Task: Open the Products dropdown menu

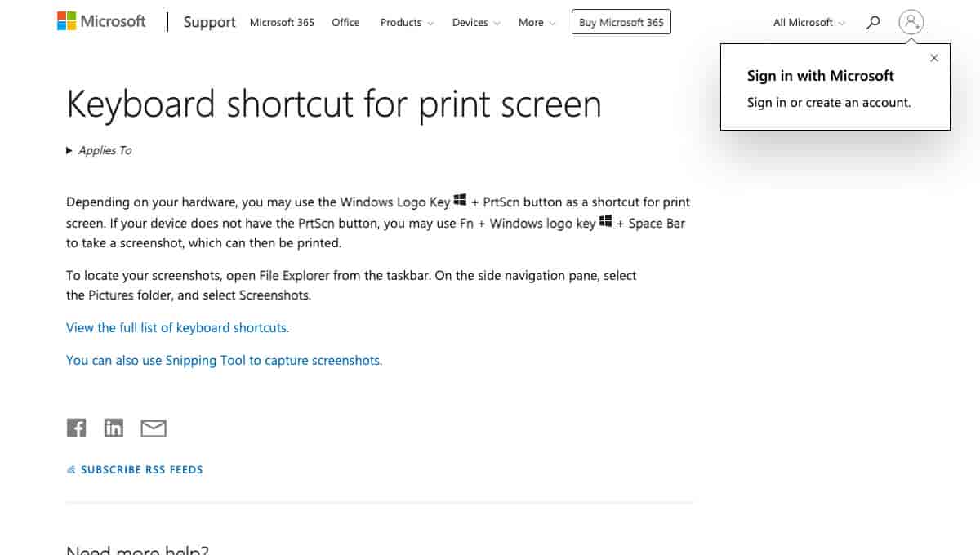Action: [x=407, y=23]
